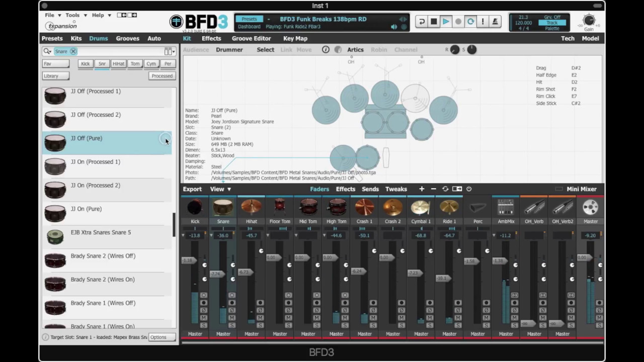Click the metronome icon in transport

[495, 22]
